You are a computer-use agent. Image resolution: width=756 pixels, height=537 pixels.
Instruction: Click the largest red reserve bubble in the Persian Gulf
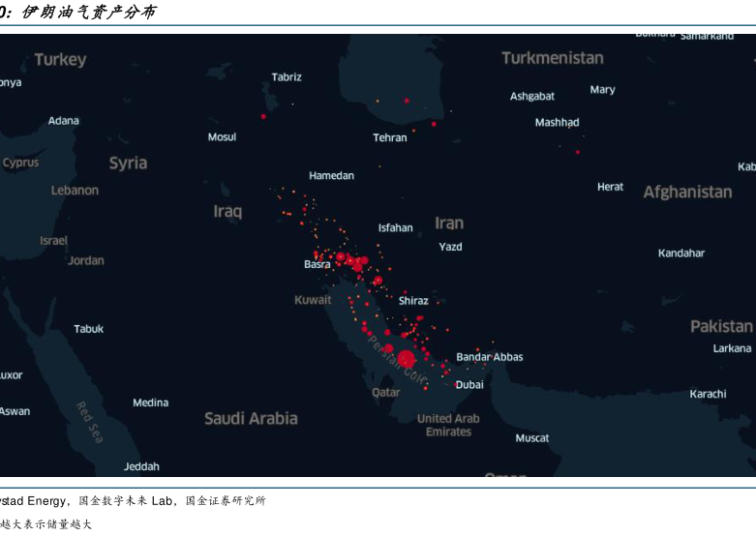pyautogui.click(x=406, y=359)
